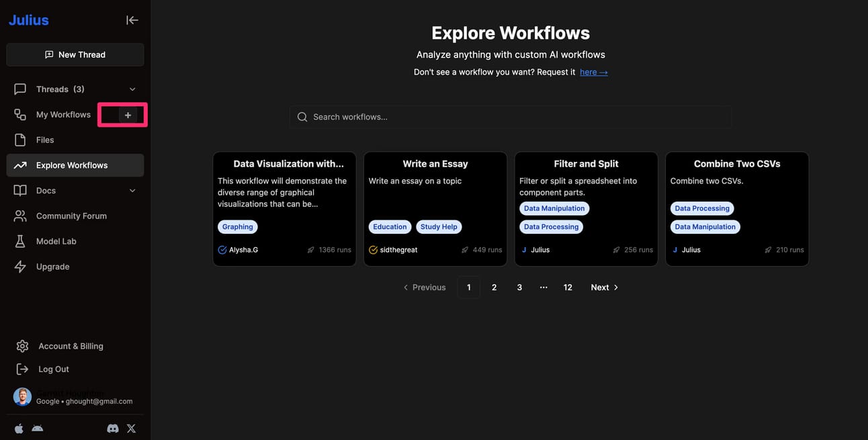The image size is (868, 440).
Task: Open the Filter and Split workflow card
Action: click(586, 209)
